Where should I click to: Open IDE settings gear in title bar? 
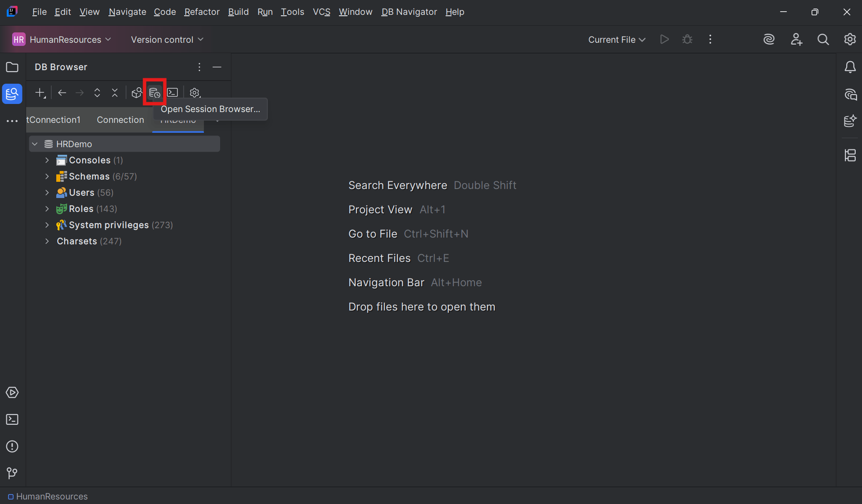(x=850, y=40)
